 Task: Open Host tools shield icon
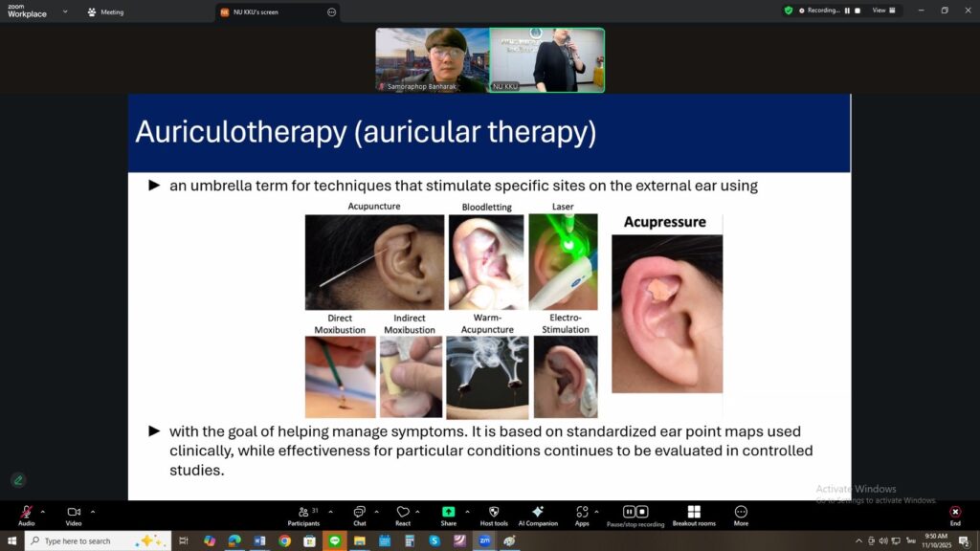coord(494,513)
